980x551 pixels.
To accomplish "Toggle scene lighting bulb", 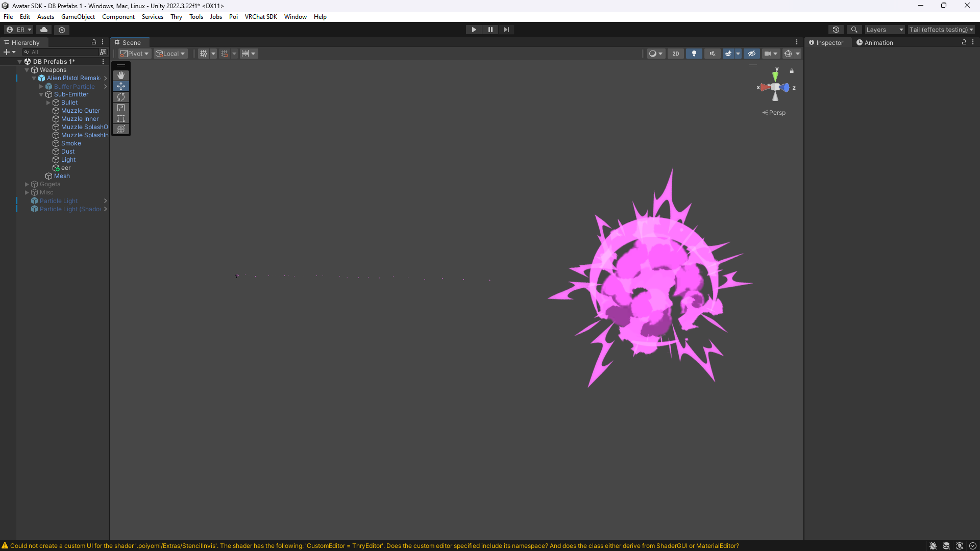I will pyautogui.click(x=694, y=54).
